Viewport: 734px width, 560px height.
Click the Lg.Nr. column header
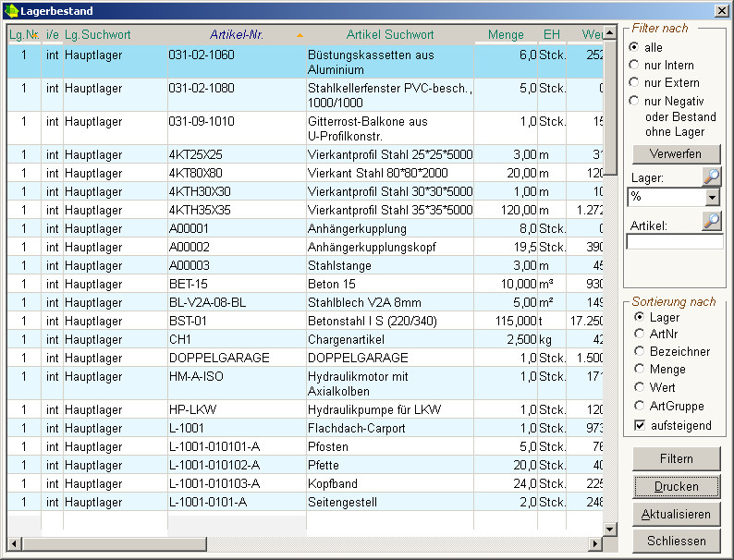pos(24,34)
